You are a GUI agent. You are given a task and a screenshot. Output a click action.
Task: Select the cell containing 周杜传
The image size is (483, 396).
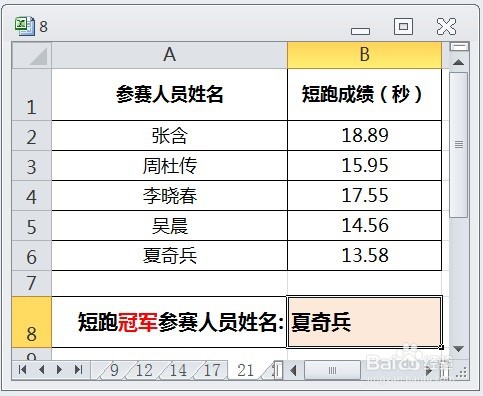(x=169, y=166)
